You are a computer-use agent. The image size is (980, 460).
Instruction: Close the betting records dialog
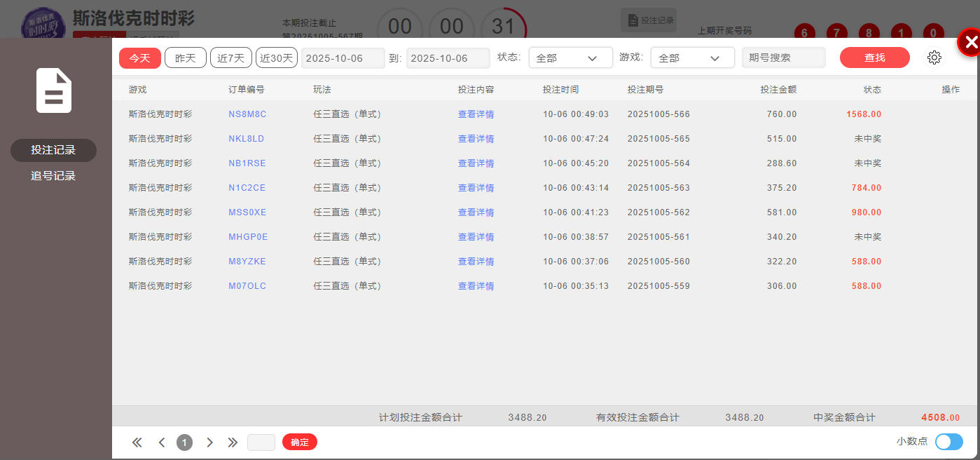(970, 43)
